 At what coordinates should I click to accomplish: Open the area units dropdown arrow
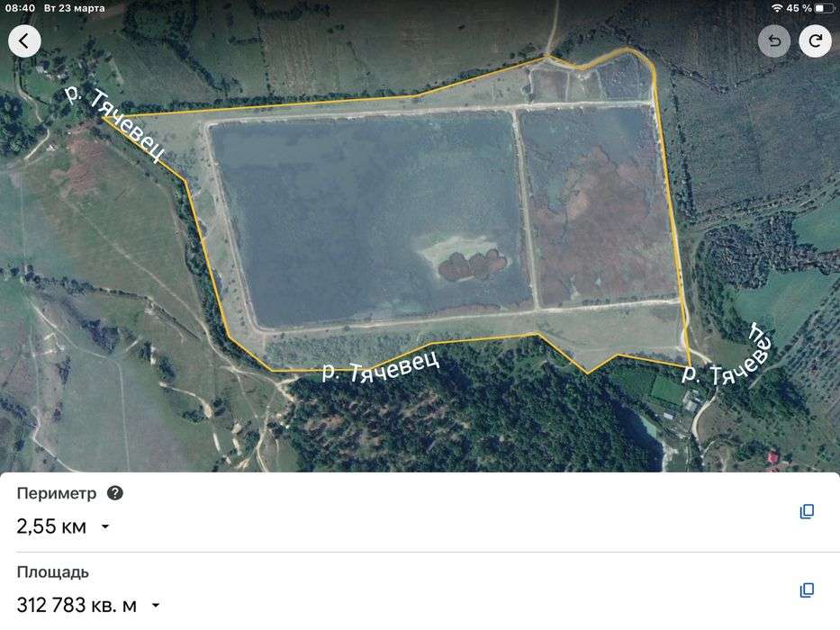(x=156, y=606)
